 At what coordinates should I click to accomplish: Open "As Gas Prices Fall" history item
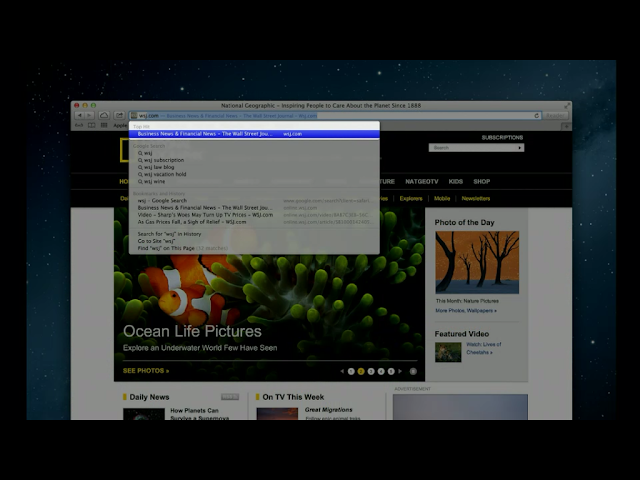click(254, 222)
